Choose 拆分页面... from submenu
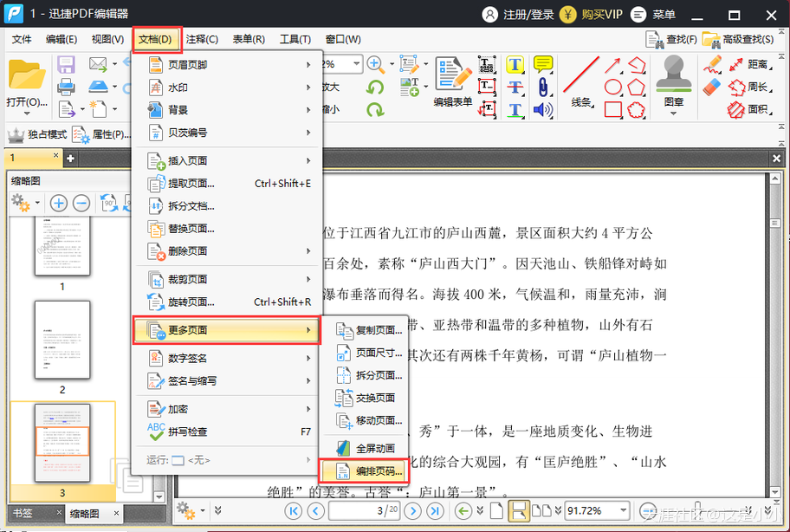 [x=364, y=375]
